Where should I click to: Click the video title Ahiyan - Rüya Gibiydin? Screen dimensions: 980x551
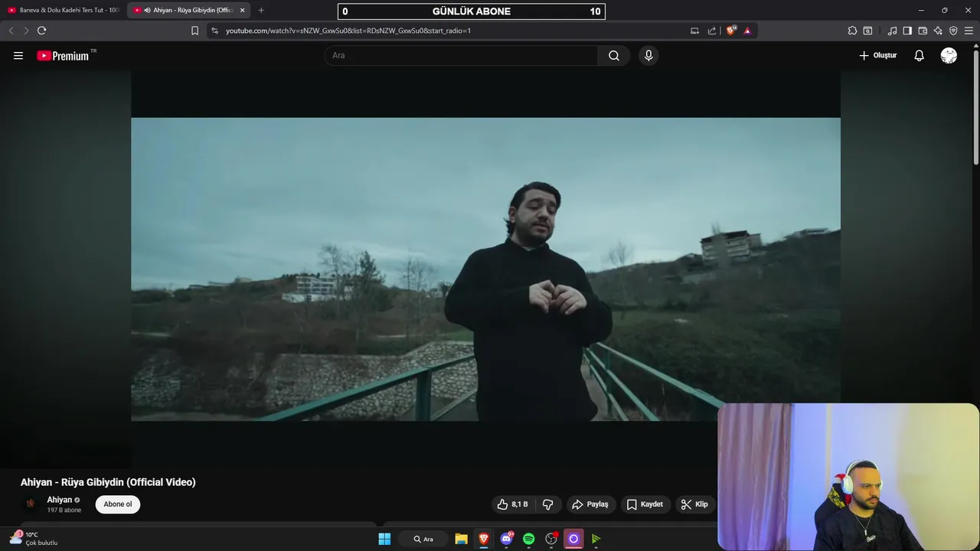tap(108, 482)
